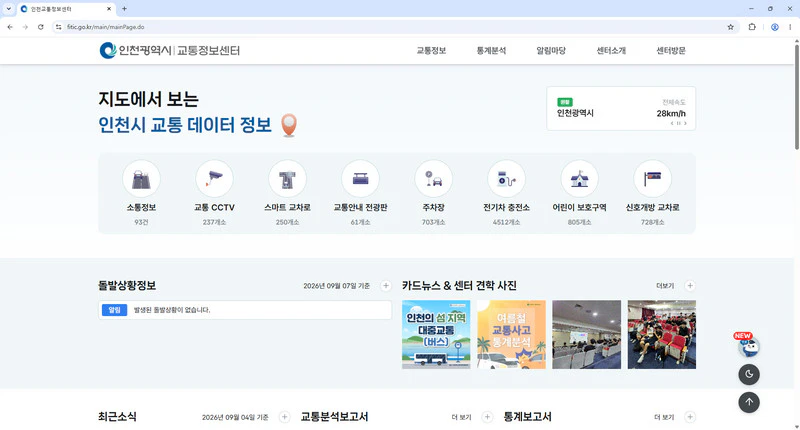Open the 여름철 교통사고 통계분석 card

click(511, 335)
